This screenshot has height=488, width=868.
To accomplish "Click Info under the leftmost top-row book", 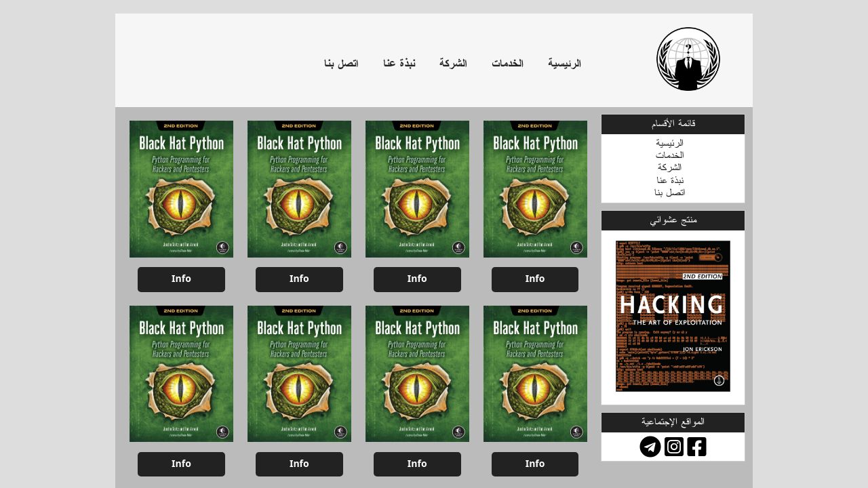I will click(181, 279).
